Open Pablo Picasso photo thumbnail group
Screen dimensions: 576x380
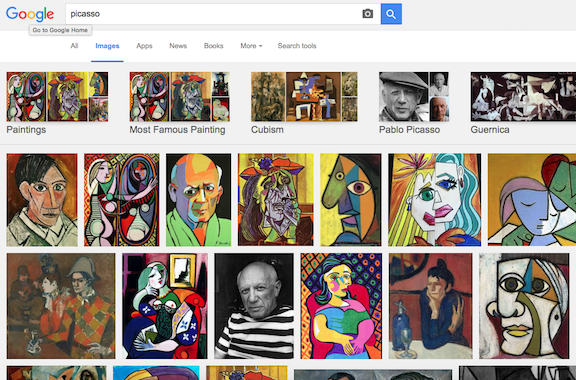[x=414, y=97]
